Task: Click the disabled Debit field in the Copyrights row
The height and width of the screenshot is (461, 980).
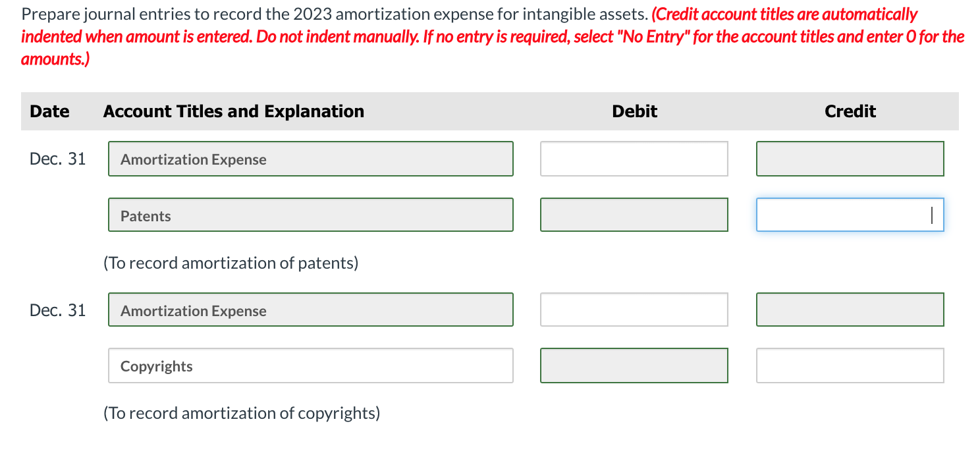Action: 634,365
